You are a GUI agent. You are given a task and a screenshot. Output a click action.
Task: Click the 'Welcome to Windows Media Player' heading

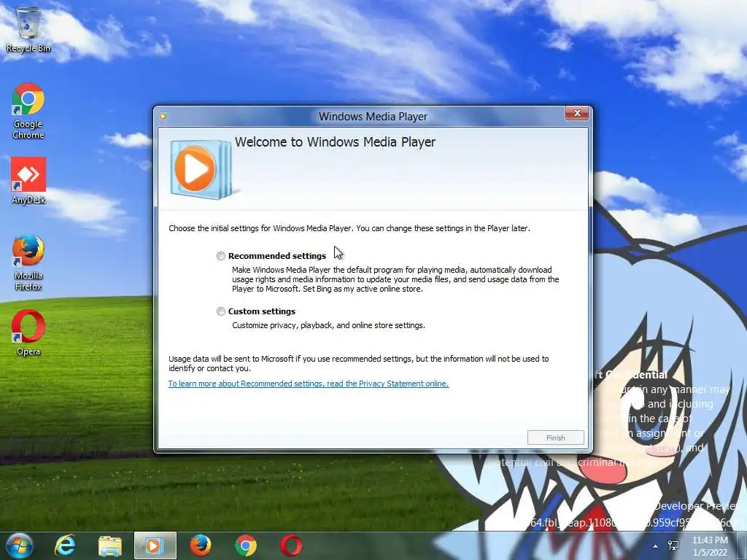335,142
